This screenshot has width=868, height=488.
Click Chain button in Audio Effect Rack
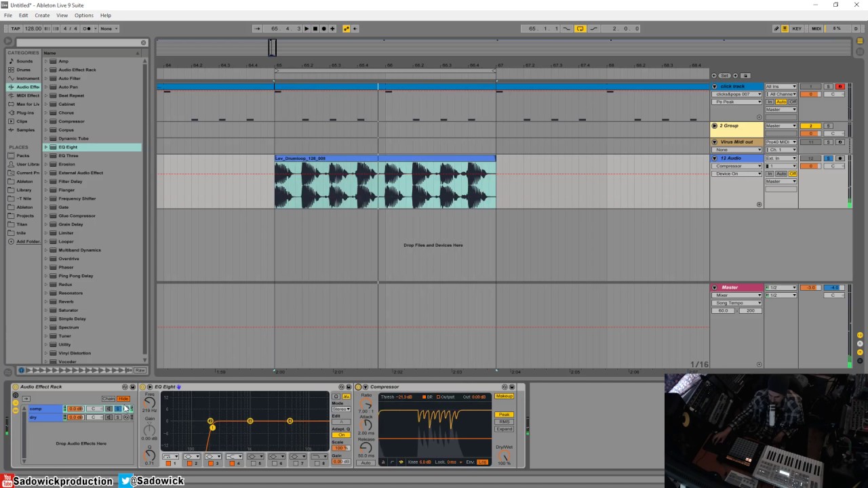pos(108,399)
